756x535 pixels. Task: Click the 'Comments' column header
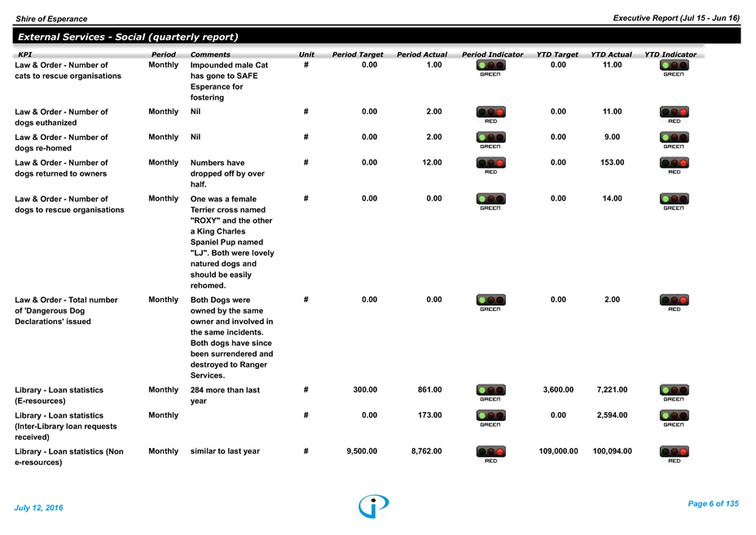(210, 55)
